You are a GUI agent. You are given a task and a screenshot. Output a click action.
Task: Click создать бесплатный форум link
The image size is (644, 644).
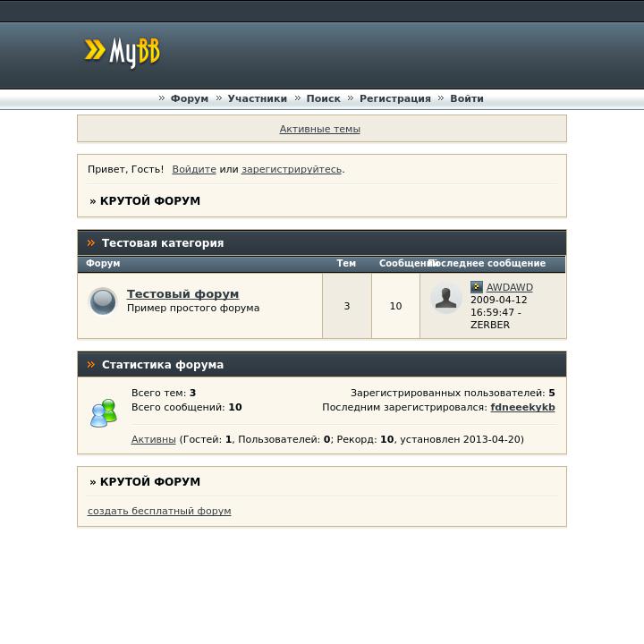(159, 511)
